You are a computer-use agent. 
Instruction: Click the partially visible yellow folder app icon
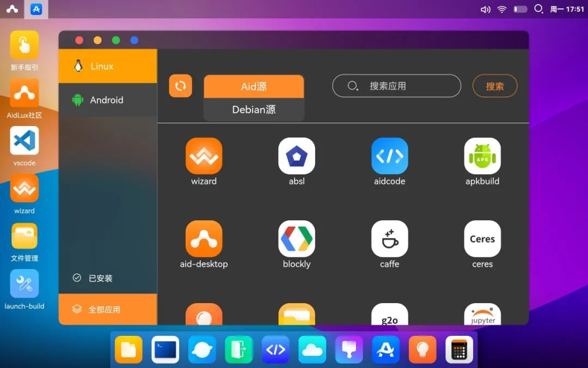tap(297, 315)
